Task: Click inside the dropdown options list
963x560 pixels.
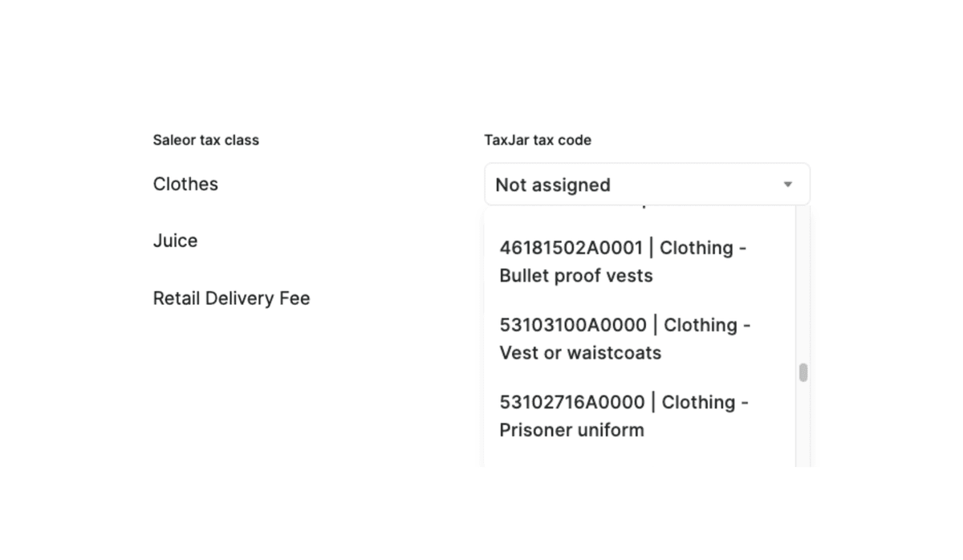Action: click(x=634, y=337)
